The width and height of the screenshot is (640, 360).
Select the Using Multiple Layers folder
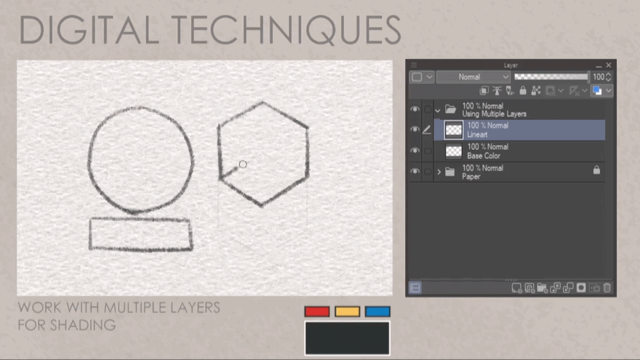519,110
